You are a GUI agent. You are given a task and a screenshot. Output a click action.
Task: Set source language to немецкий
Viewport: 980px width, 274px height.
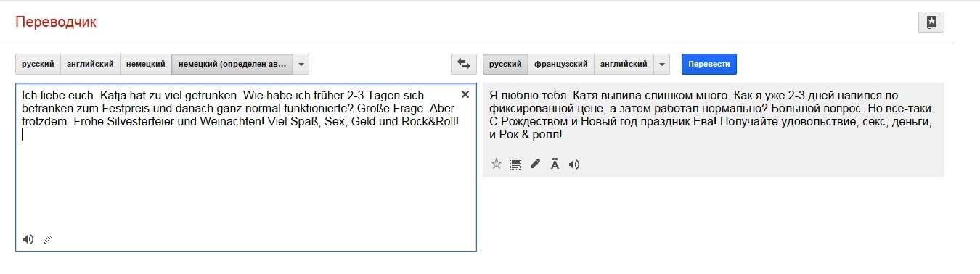tap(146, 64)
